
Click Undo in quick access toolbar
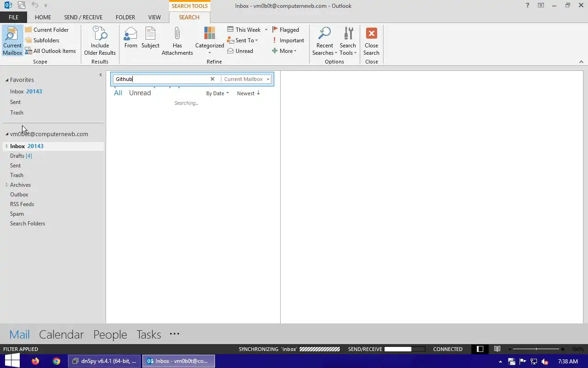[35, 6]
